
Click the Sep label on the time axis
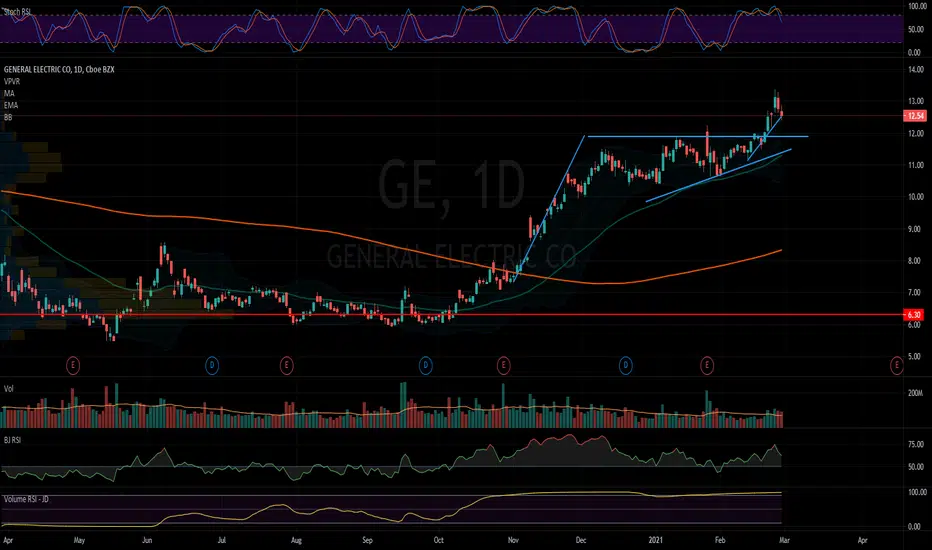click(x=367, y=540)
